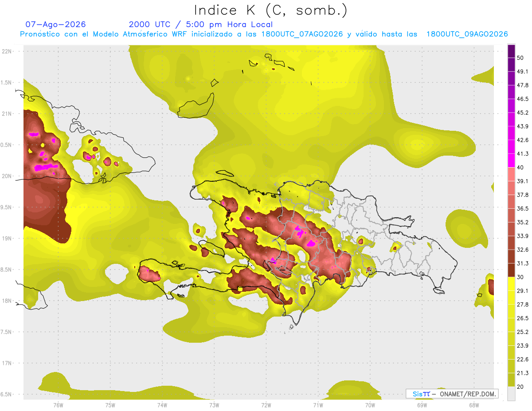This screenshot has width=532, height=411.
Task: Click the colorbar value '42.6'
Action: [x=523, y=140]
